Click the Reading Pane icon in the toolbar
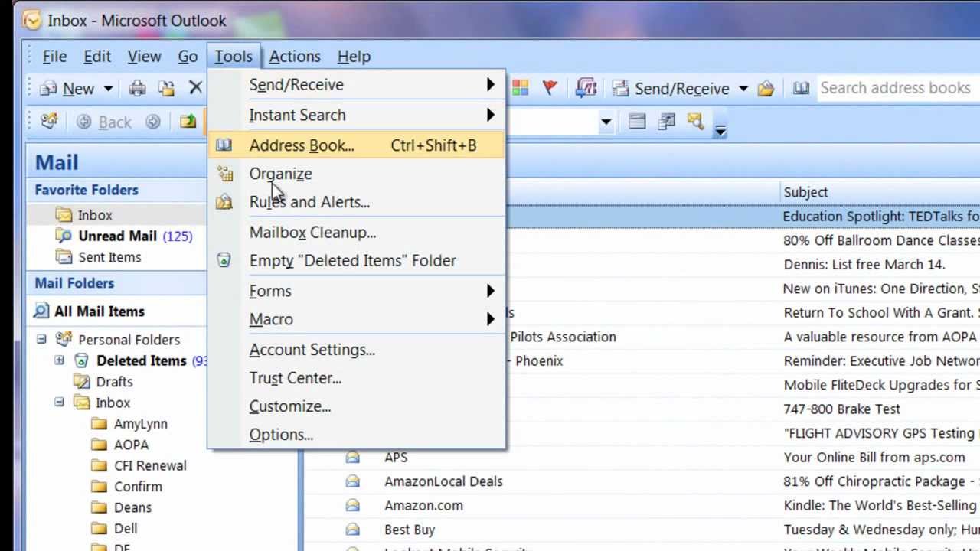 [637, 122]
